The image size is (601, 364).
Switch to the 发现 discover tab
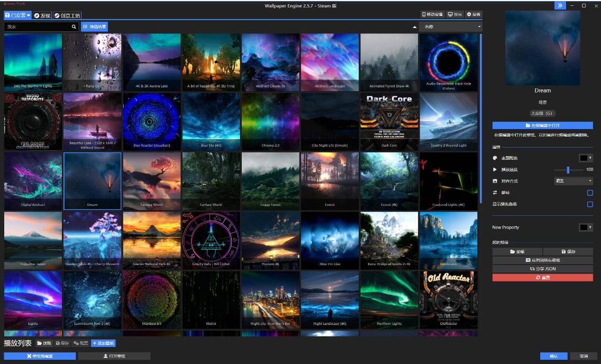tap(42, 15)
